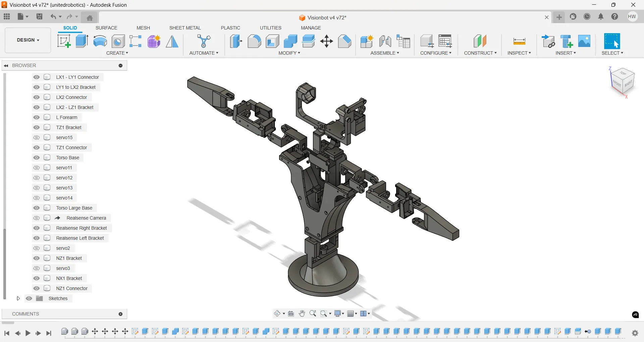The height and width of the screenshot is (342, 644).
Task: Hide the Torso Base component
Action: [x=37, y=158]
